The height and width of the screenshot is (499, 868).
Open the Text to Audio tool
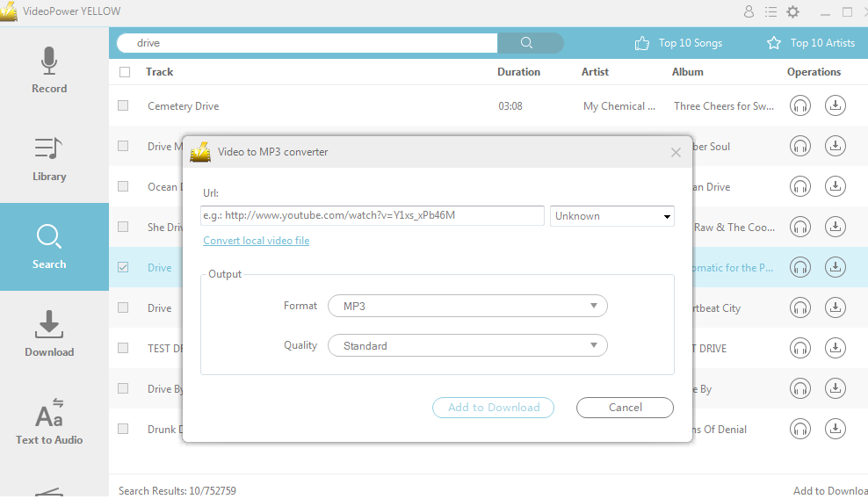click(x=49, y=422)
